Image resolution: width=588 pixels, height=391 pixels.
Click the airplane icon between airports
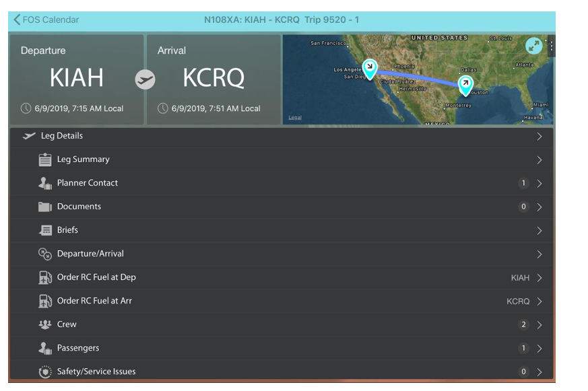[145, 79]
